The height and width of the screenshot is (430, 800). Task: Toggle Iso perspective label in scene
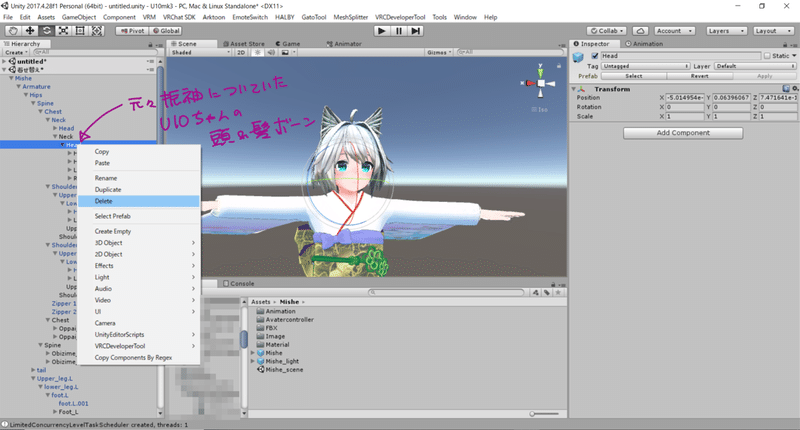[540, 110]
